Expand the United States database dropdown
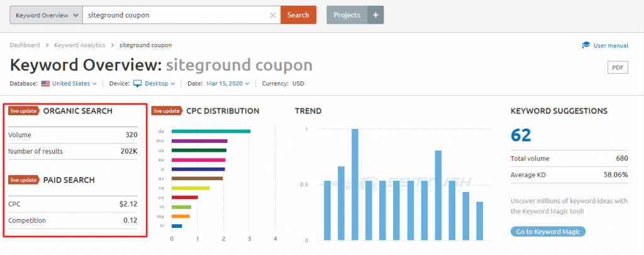 click(74, 84)
